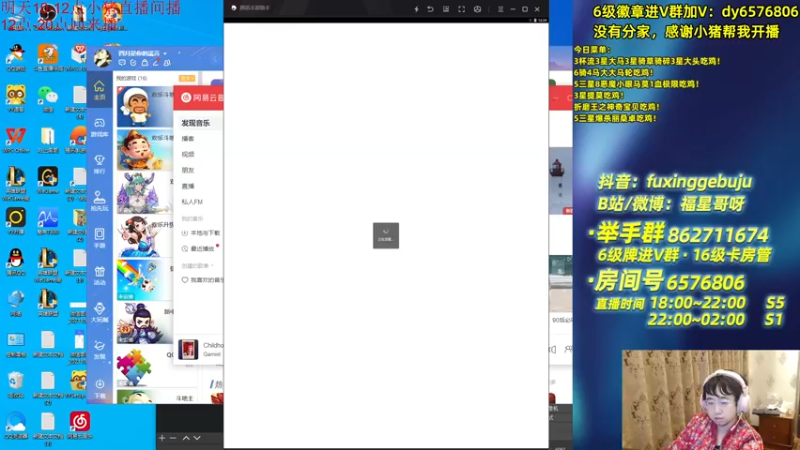
Task: Select 朋友 in NetEase music sidebar
Action: [x=188, y=170]
